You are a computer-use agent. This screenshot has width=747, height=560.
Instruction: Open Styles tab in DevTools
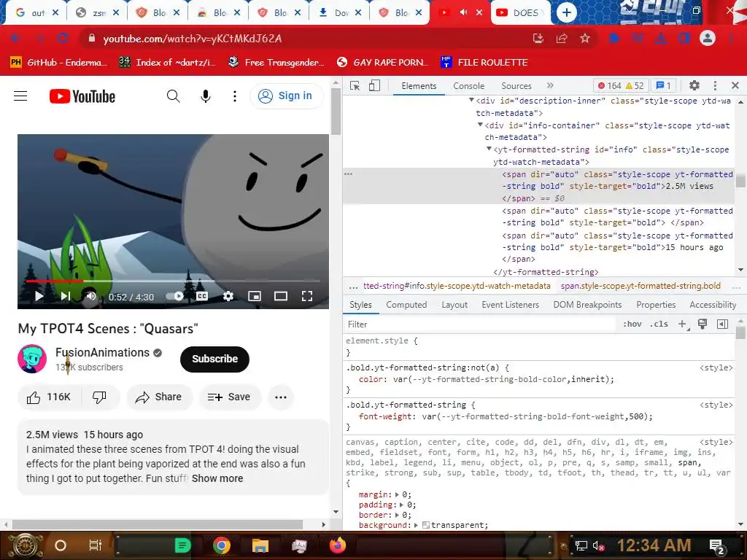tap(360, 305)
